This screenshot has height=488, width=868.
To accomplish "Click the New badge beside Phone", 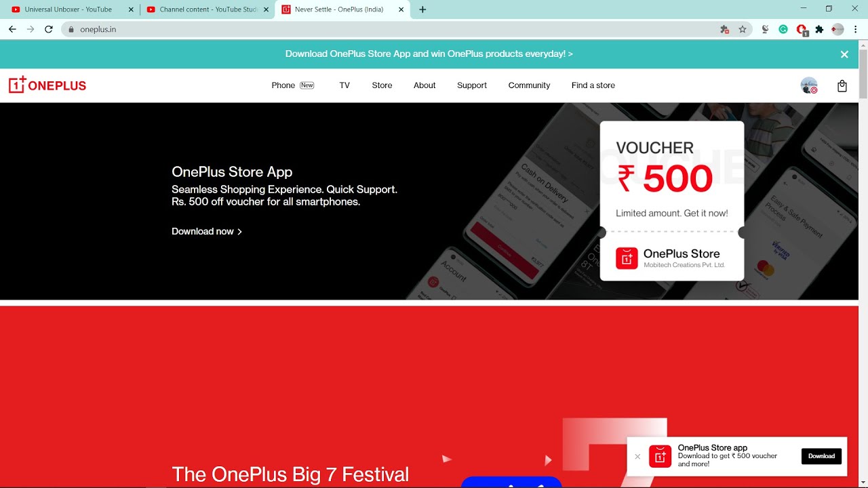I will pos(307,85).
